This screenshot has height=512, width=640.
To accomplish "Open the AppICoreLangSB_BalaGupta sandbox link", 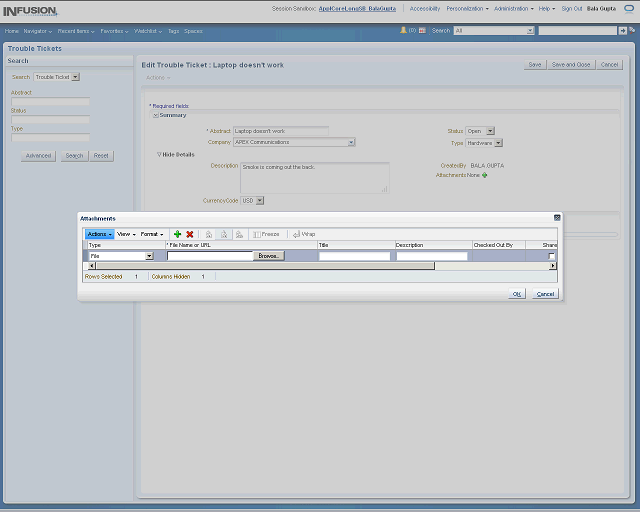I will pyautogui.click(x=357, y=9).
